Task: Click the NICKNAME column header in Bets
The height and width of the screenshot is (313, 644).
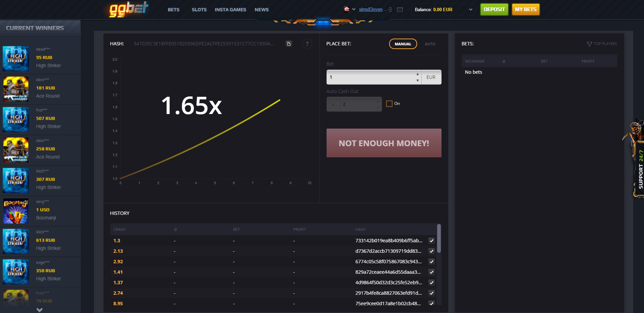Action: coord(475,61)
